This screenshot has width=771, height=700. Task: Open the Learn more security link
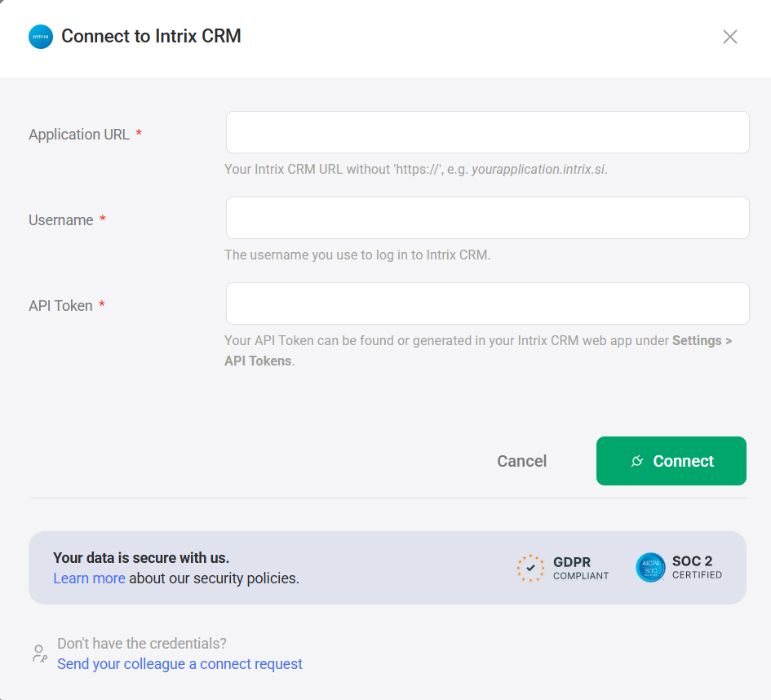pos(89,578)
